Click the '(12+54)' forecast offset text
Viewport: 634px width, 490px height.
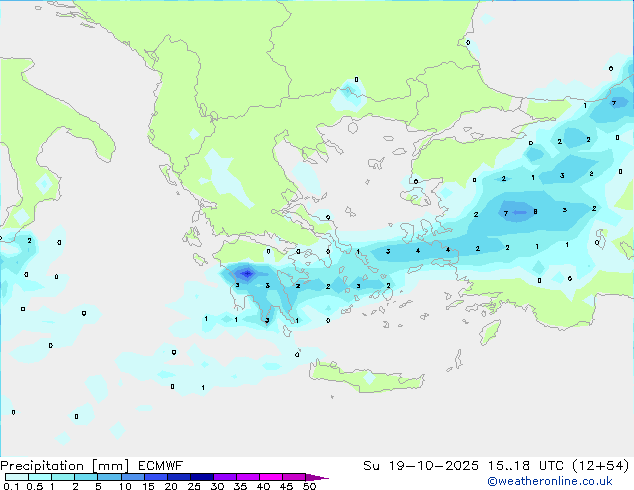coord(601,466)
